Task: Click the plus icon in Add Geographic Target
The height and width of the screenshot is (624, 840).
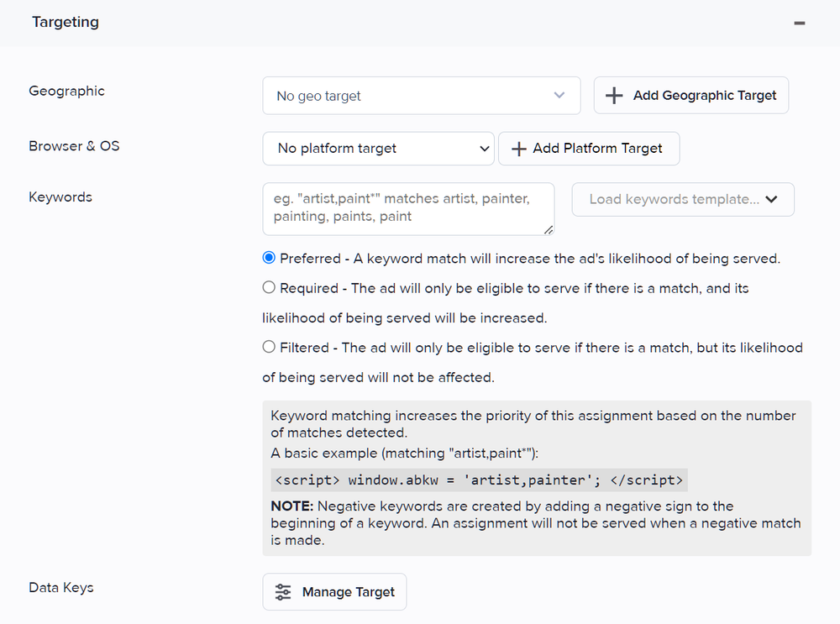Action: click(x=614, y=96)
